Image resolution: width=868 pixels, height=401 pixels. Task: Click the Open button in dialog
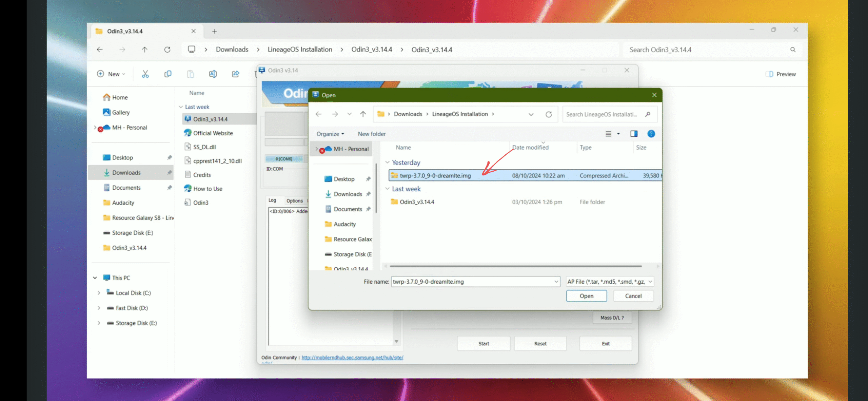click(586, 296)
